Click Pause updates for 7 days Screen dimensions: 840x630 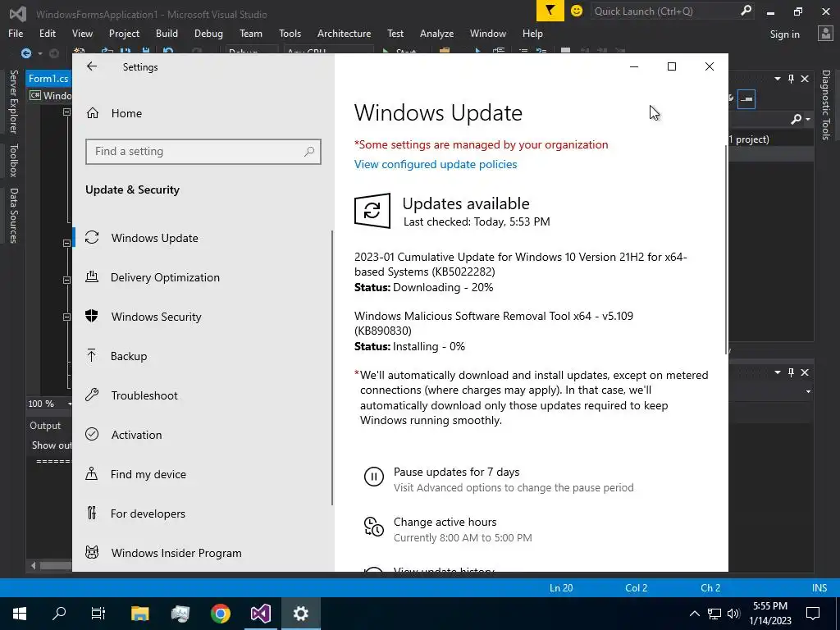456,472
